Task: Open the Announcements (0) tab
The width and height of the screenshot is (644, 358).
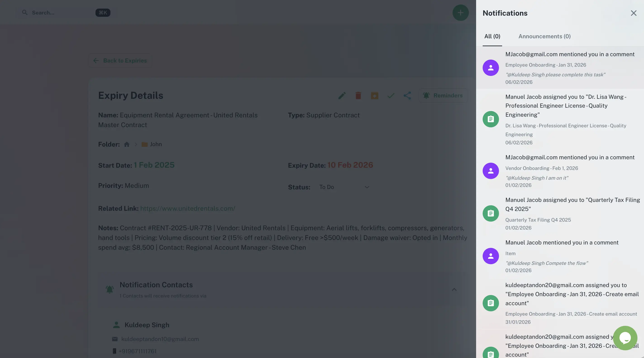Action: 544,36
